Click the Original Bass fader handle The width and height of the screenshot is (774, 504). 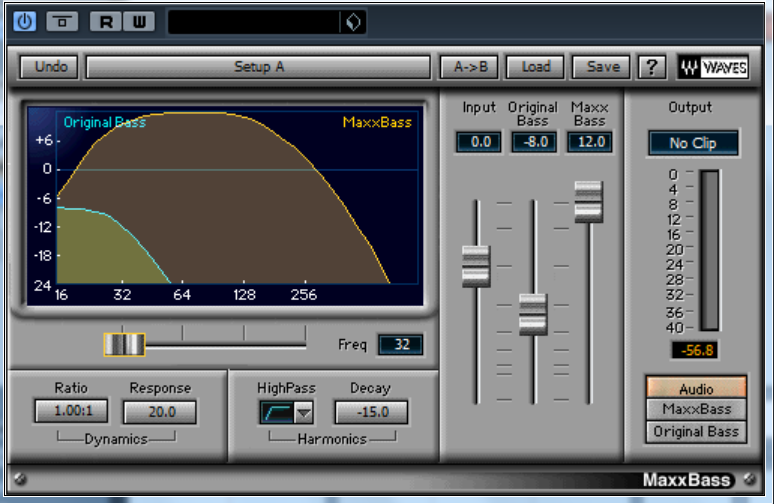tap(533, 314)
